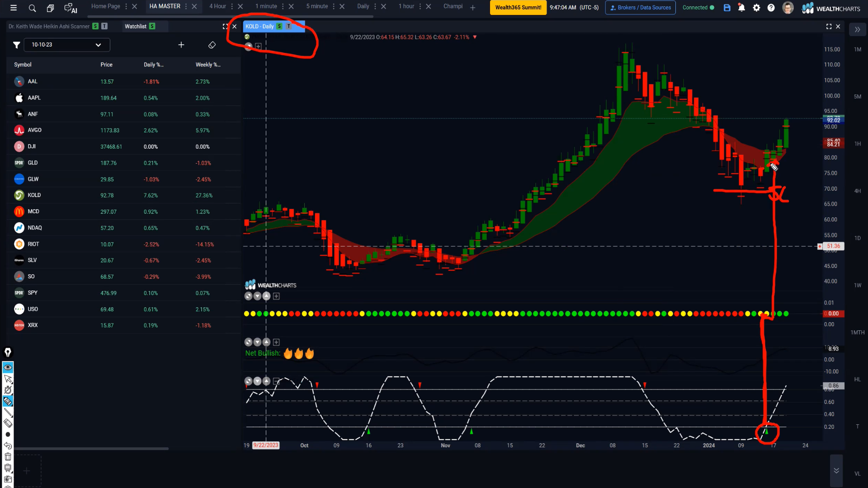This screenshot has width=868, height=488.
Task: Open the user profile avatar
Action: (788, 8)
